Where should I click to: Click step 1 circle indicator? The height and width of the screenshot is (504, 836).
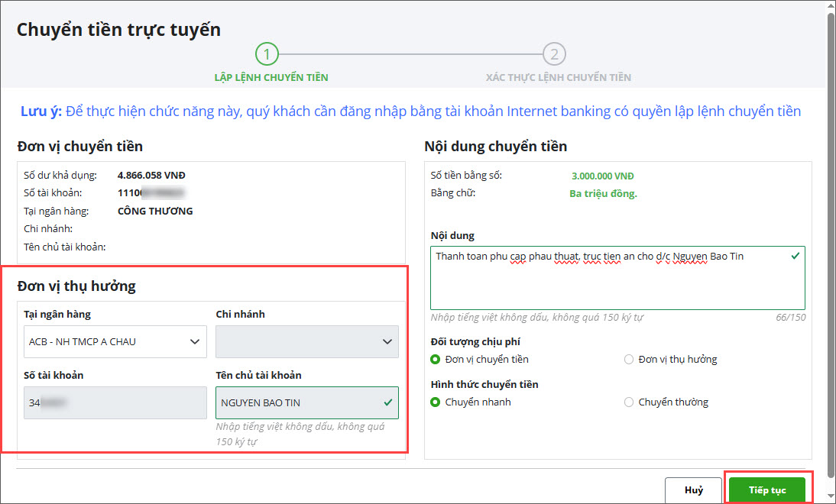(267, 54)
